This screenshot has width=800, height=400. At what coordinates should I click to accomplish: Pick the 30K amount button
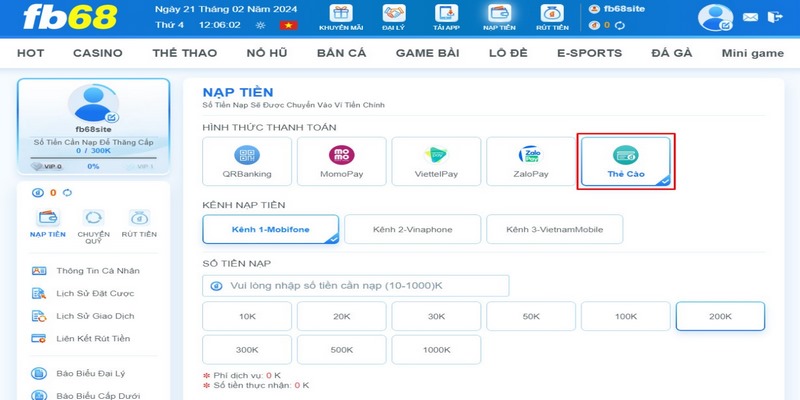point(436,316)
